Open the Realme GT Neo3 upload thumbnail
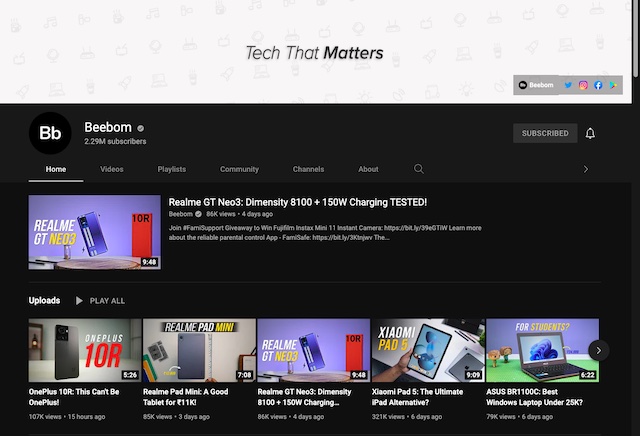Image resolution: width=640 pixels, height=436 pixels. (313, 350)
